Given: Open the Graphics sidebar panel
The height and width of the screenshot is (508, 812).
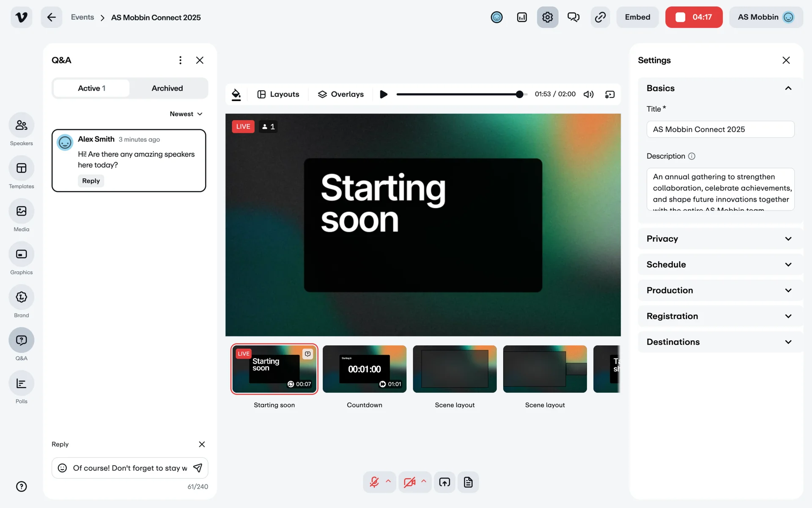Looking at the screenshot, I should pos(21,254).
